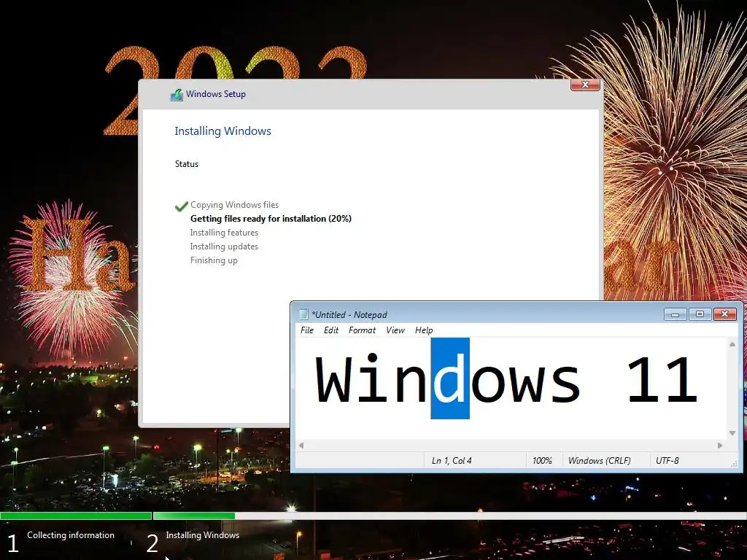Maximize the Notepad window
Screen dimensions: 747x560
700,314
